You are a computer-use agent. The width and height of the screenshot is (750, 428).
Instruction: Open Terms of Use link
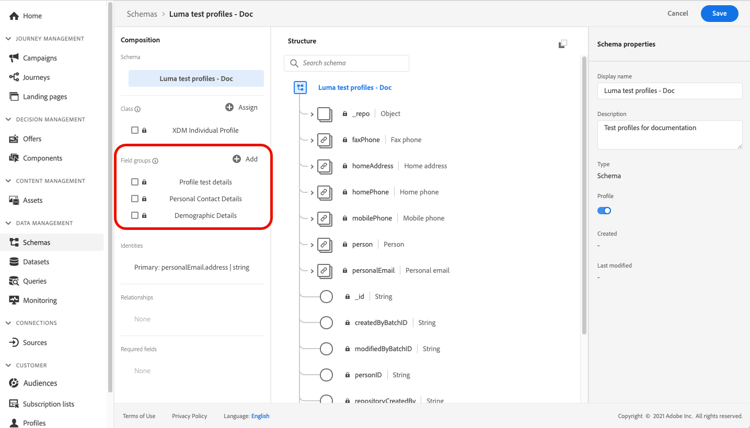(139, 416)
